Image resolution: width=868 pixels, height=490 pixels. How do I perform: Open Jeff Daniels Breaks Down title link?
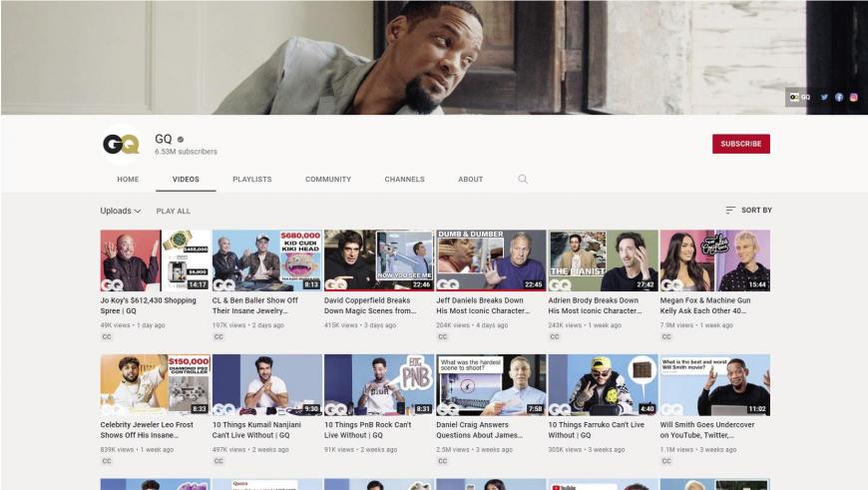482,305
